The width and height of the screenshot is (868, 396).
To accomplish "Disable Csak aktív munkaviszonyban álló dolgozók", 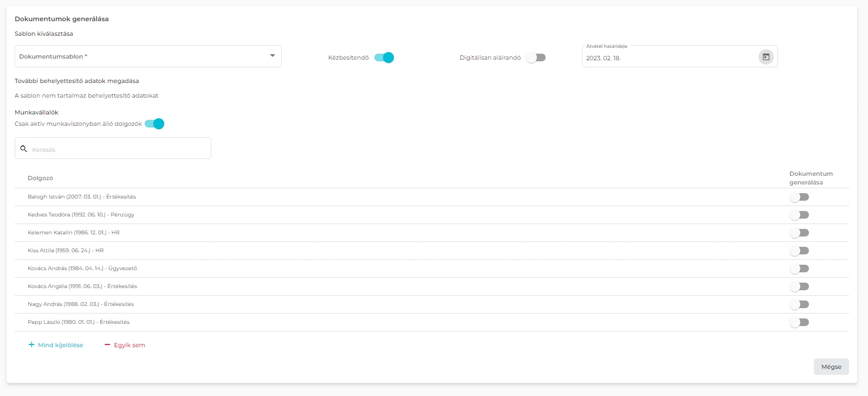I will 154,124.
